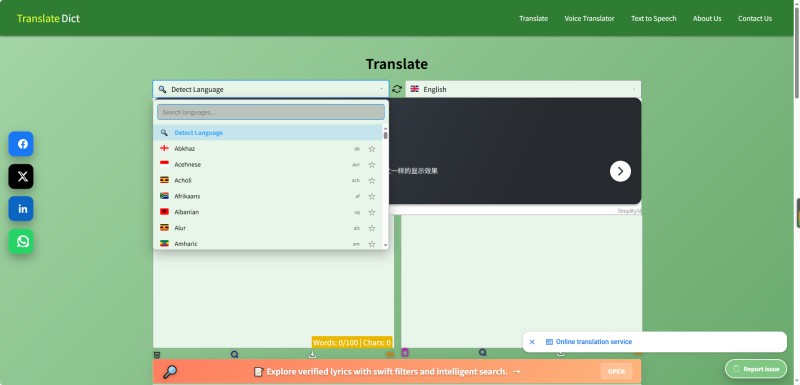This screenshot has width=800, height=385.
Task: Click the magnifier icon on lyrics banner
Action: click(169, 372)
